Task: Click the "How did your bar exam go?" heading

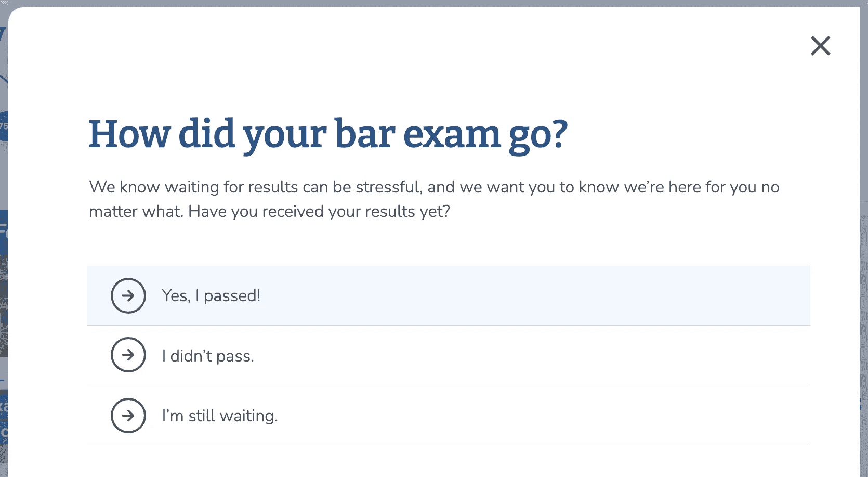Action: (328, 135)
